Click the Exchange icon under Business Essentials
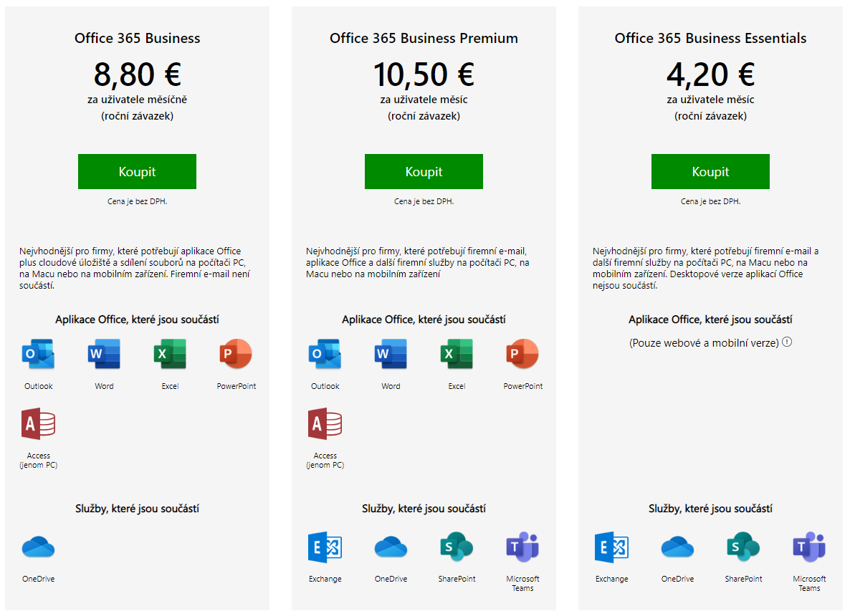Viewport: 850px width, 616px height. (x=611, y=547)
